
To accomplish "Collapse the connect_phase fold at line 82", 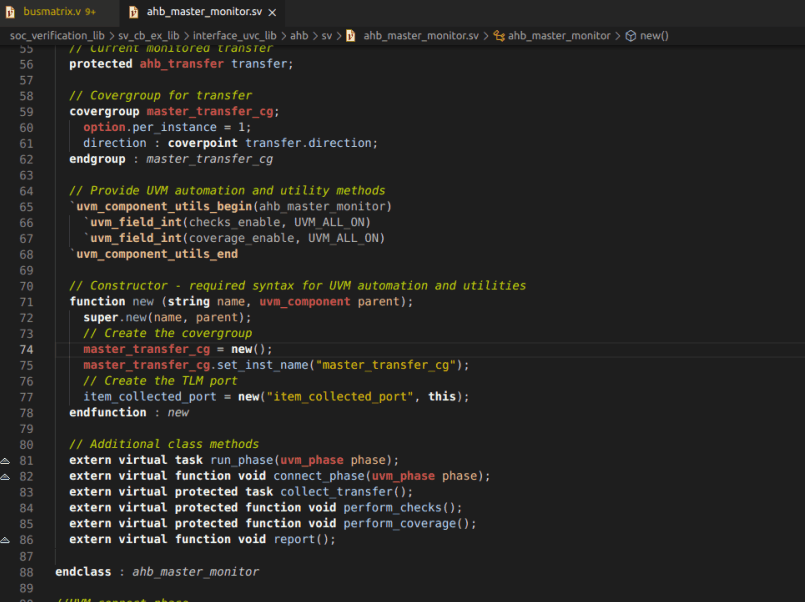I will [x=6, y=475].
